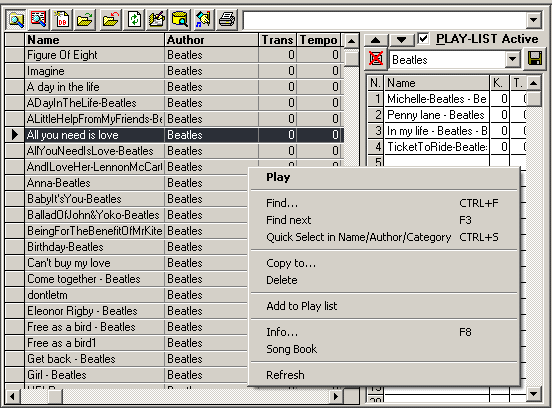Viewport: 552px width, 408px height.
Task: Select A day in the life
Action: (94, 87)
